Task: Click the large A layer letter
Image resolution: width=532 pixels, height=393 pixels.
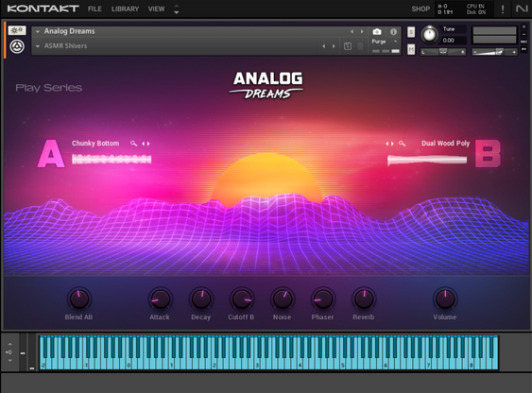Action: pos(51,153)
